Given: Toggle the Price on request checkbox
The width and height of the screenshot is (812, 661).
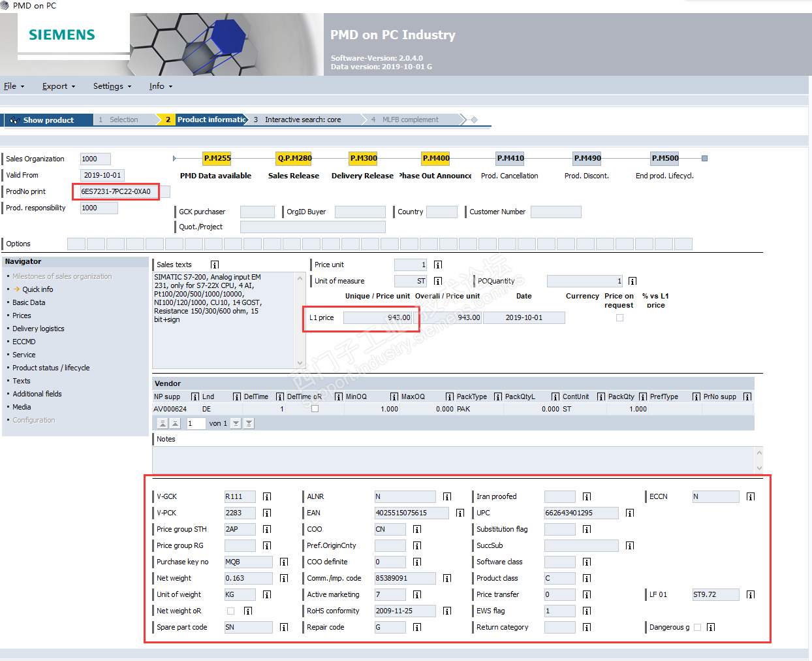Looking at the screenshot, I should click(619, 318).
